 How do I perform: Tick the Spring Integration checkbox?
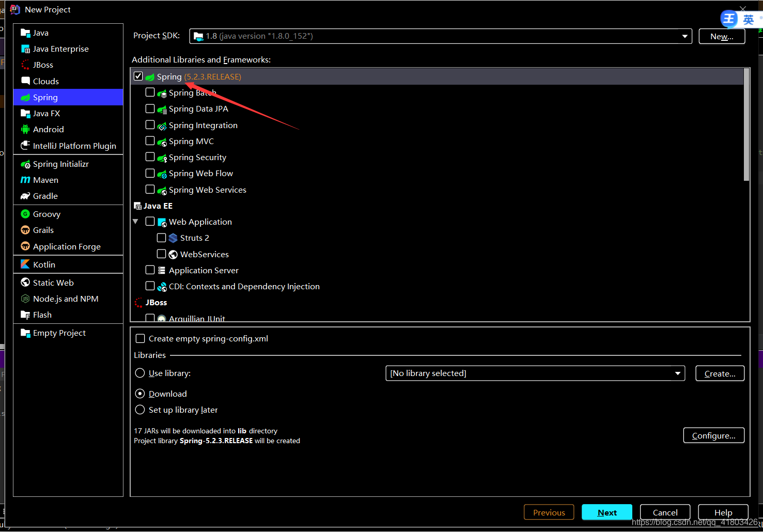(x=150, y=125)
